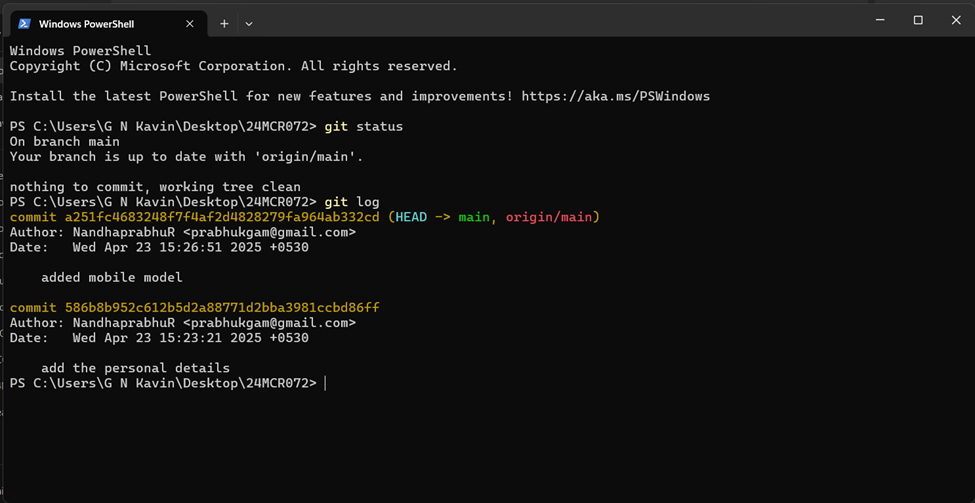Click the 'Install the latest PowerShell' text
Image resolution: width=975 pixels, height=503 pixels.
click(x=124, y=96)
